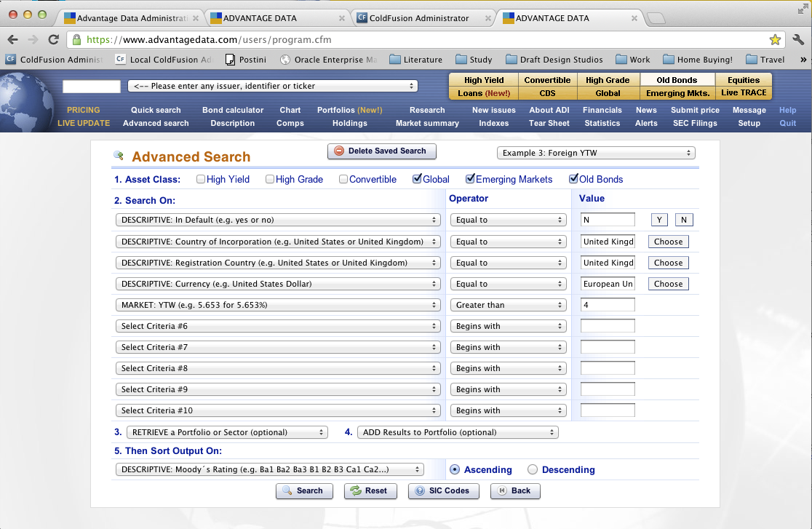Open the ADD Results to Portfolio dropdown
The width and height of the screenshot is (812, 529).
pos(458,432)
